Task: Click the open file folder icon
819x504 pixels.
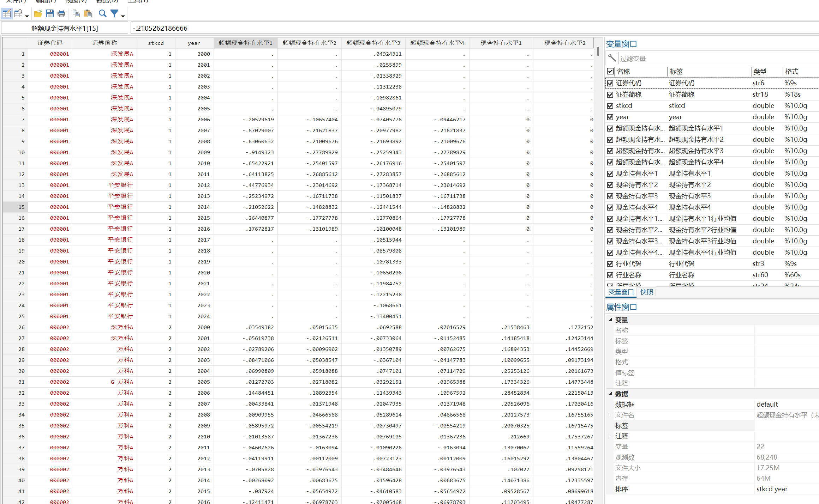Action: (x=38, y=14)
